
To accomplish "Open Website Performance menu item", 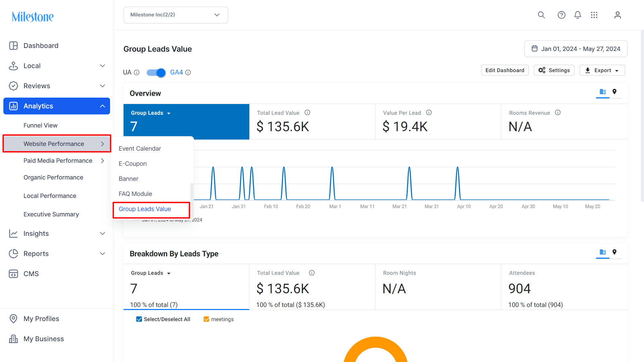I will coord(57,144).
